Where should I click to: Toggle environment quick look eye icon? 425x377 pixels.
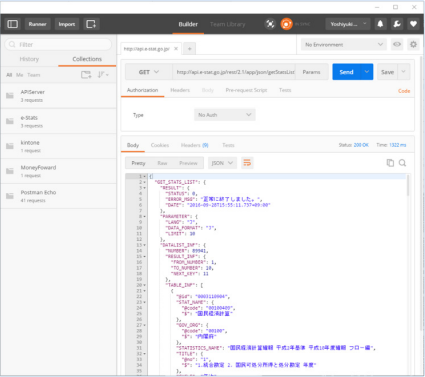(x=397, y=44)
